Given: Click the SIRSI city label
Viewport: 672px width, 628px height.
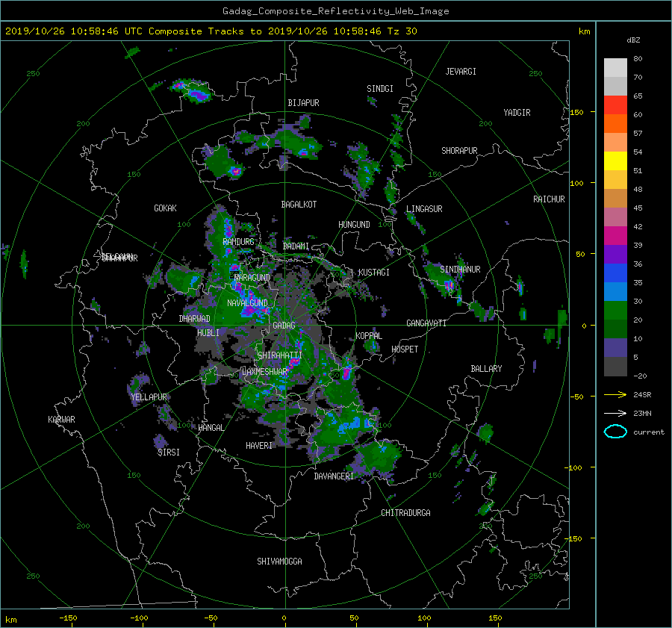Looking at the screenshot, I should tap(169, 453).
